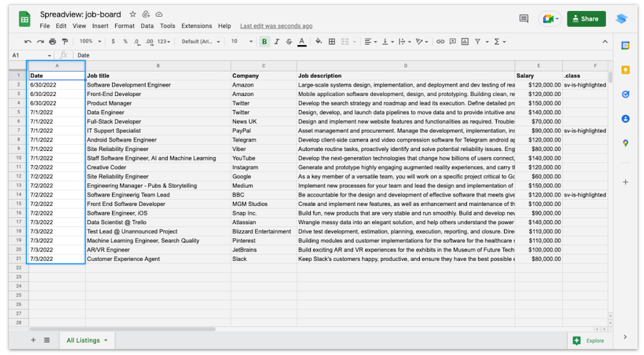644x355 pixels.
Task: Open the fill color picker
Action: 318,41
